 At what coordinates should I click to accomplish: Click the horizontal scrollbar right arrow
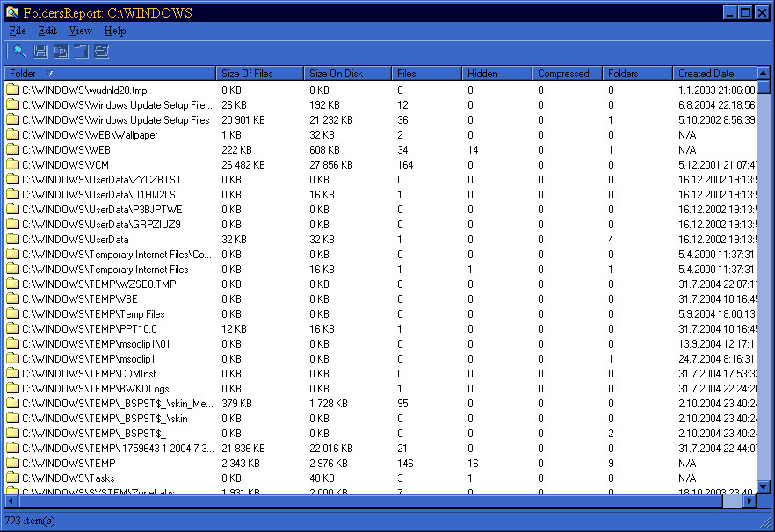[x=750, y=500]
